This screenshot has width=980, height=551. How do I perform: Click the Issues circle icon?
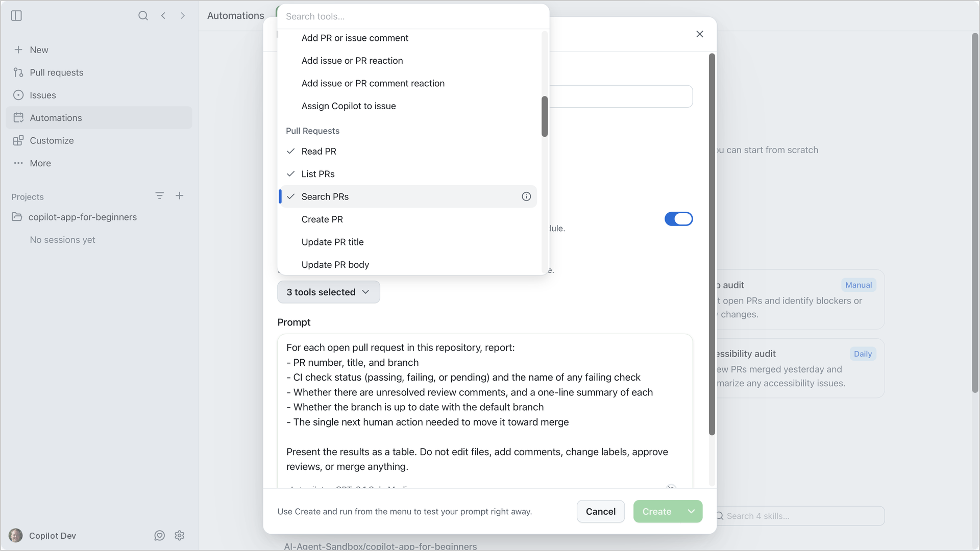click(18, 95)
